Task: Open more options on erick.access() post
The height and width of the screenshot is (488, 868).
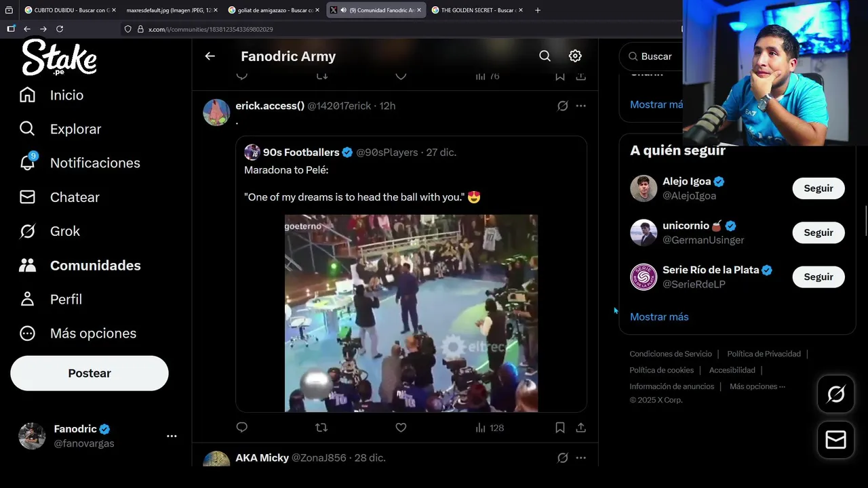Action: tap(581, 106)
